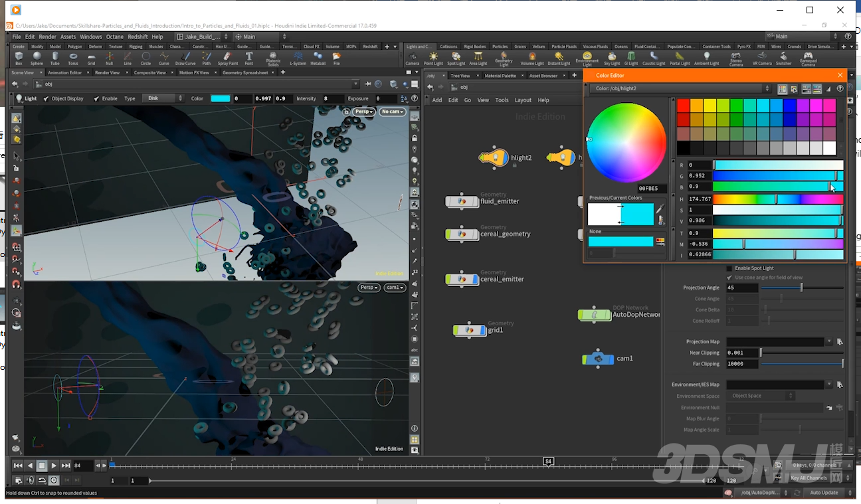Image resolution: width=861 pixels, height=504 pixels.
Task: Select the Spray Paint shelf tool
Action: 228,58
